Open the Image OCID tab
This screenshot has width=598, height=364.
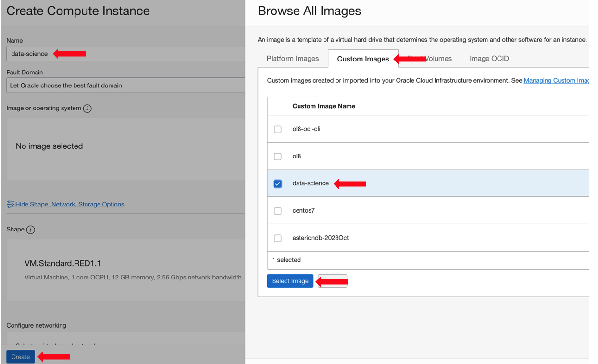click(x=489, y=58)
